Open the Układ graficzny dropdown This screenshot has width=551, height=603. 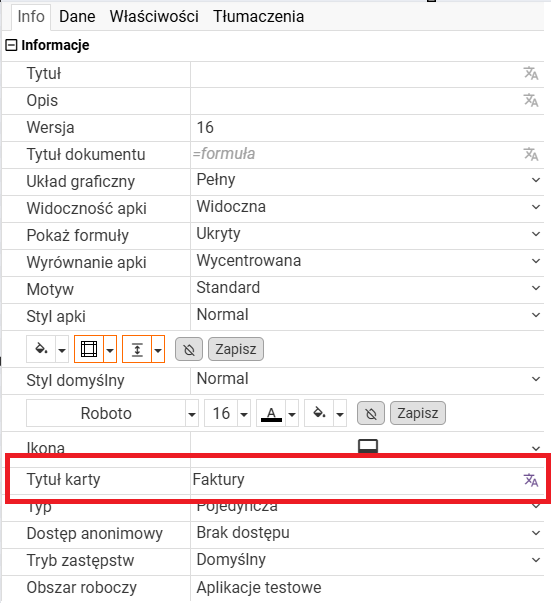click(x=367, y=180)
